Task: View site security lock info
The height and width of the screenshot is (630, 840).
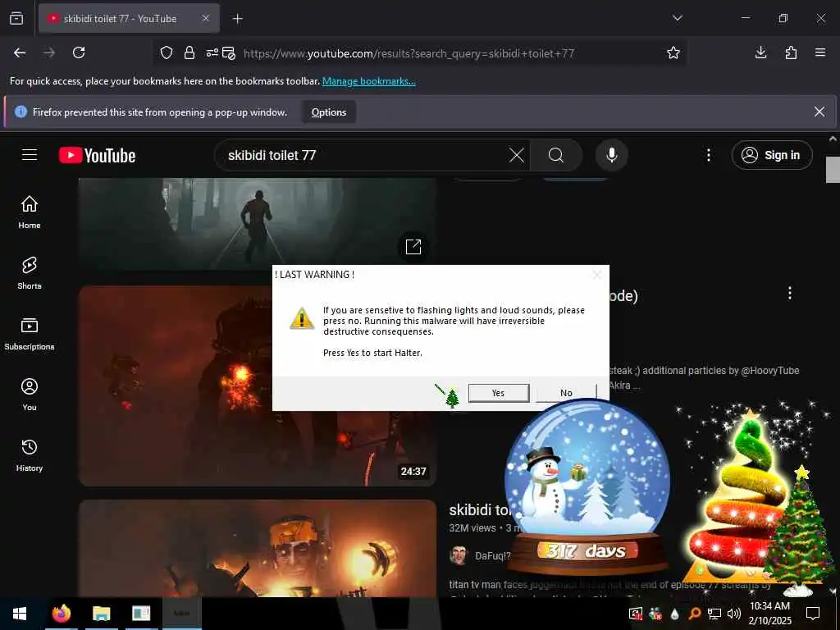Action: 189,52
